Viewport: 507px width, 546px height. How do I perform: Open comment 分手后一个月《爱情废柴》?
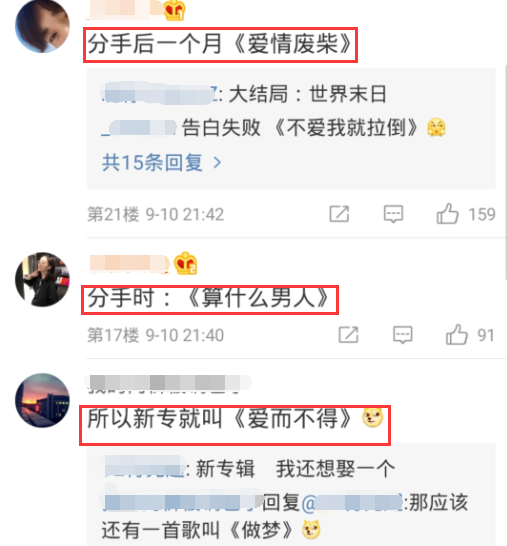coord(220,45)
